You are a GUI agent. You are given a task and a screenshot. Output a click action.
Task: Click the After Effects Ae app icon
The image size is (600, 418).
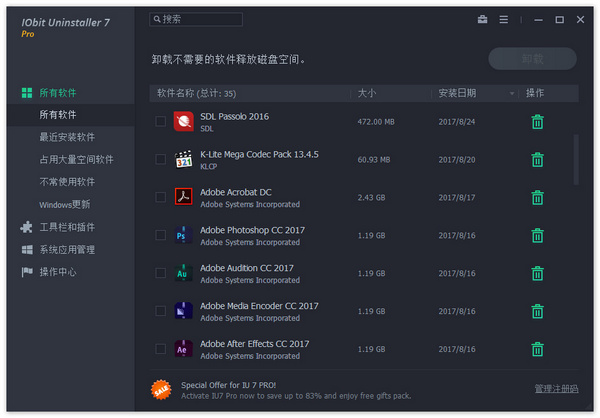[184, 349]
